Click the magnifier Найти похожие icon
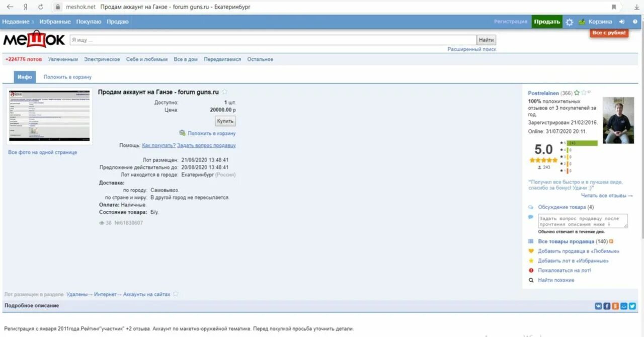The width and height of the screenshot is (644, 337). coord(531,280)
